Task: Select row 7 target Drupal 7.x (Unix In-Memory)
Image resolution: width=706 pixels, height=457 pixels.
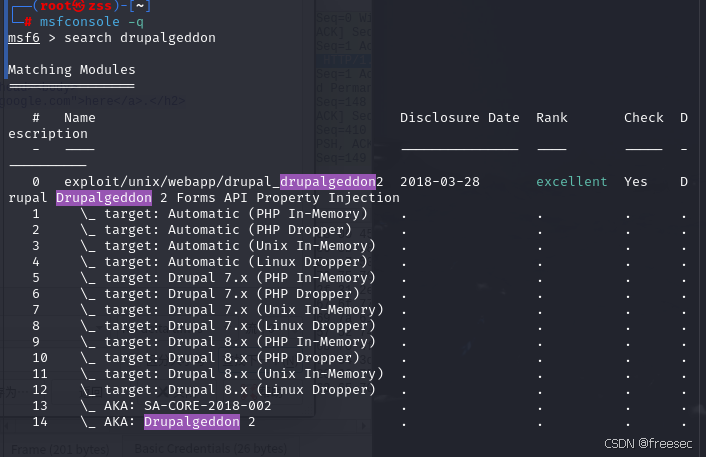Action: pyautogui.click(x=244, y=310)
